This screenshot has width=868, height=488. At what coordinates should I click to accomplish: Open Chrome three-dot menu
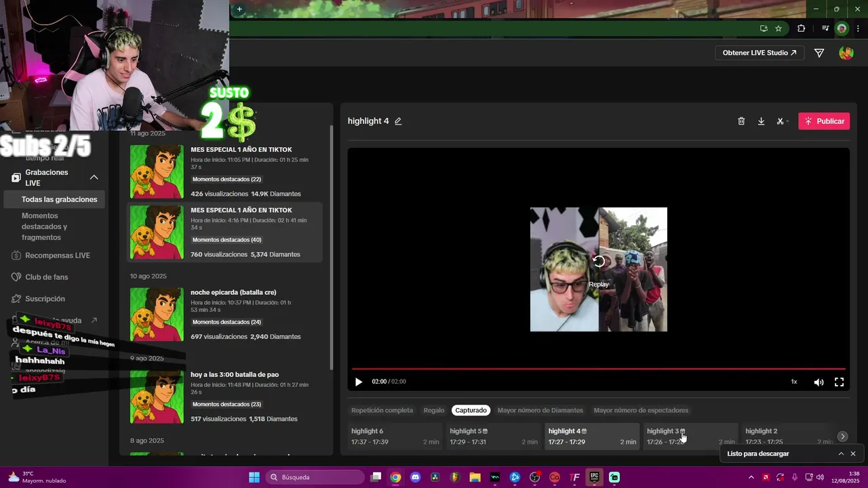coord(859,28)
